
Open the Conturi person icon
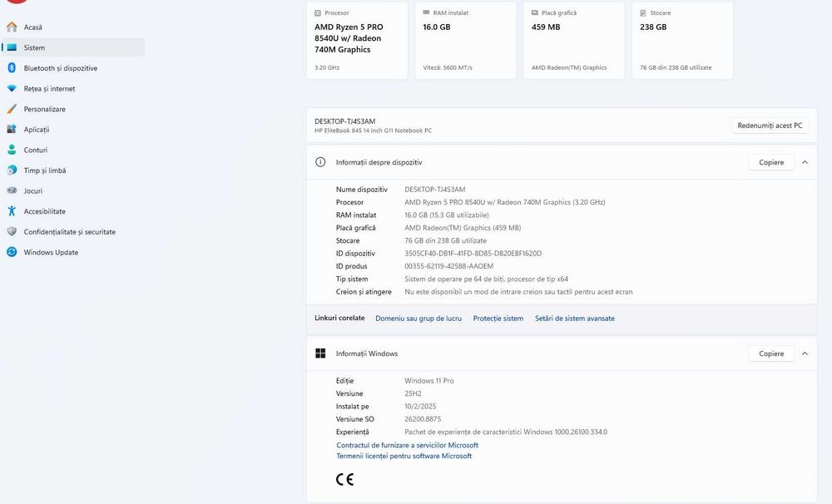(12, 150)
